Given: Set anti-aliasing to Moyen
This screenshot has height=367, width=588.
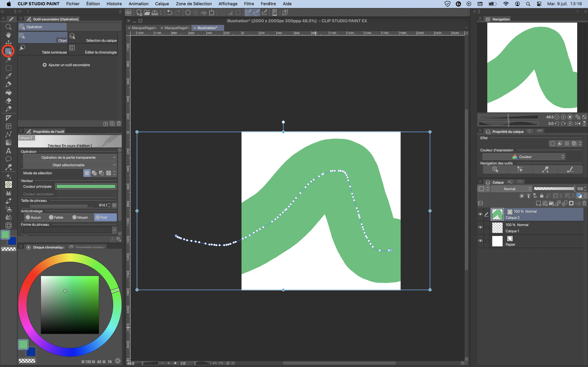Looking at the screenshot, I should 80,217.
